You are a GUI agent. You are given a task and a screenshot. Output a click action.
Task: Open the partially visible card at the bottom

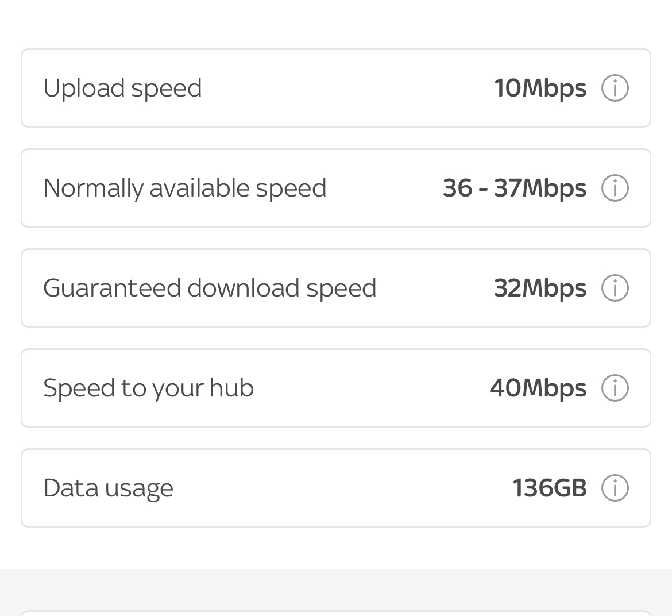pyautogui.click(x=336, y=614)
